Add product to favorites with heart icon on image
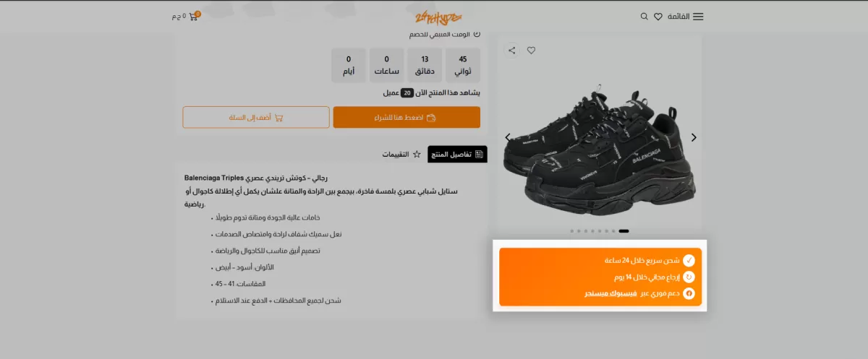This screenshot has width=868, height=359. 531,51
